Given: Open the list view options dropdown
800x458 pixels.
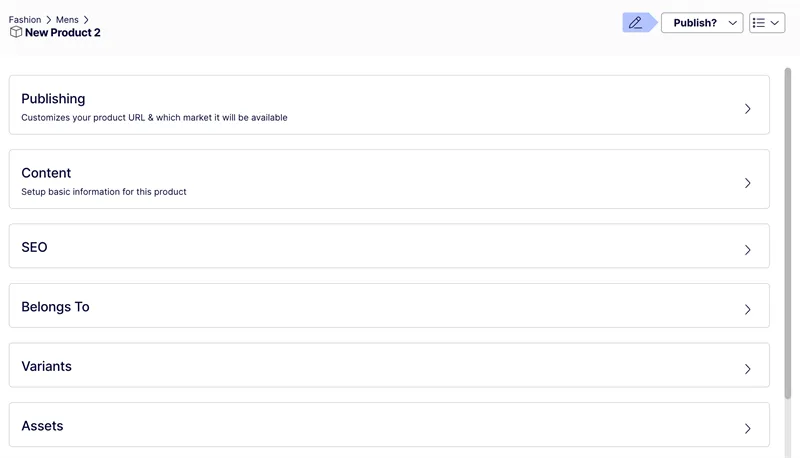Looking at the screenshot, I should tap(767, 23).
